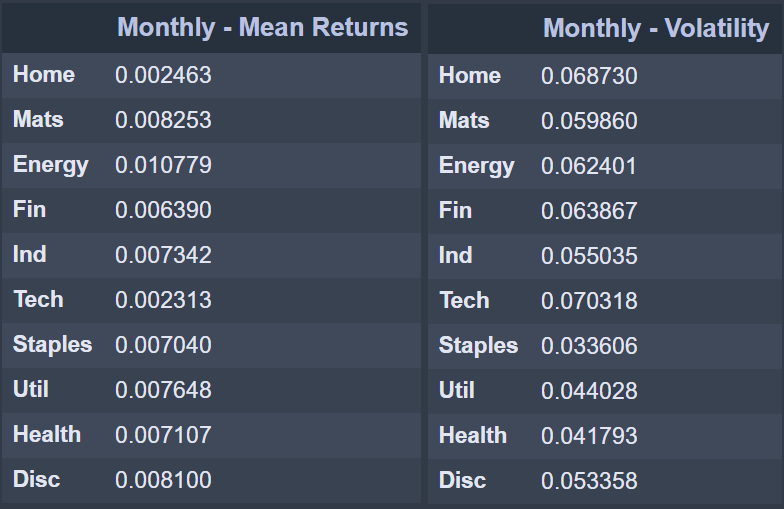Click Staples volatility value 0.033606
This screenshot has height=509, width=784.
pos(590,346)
